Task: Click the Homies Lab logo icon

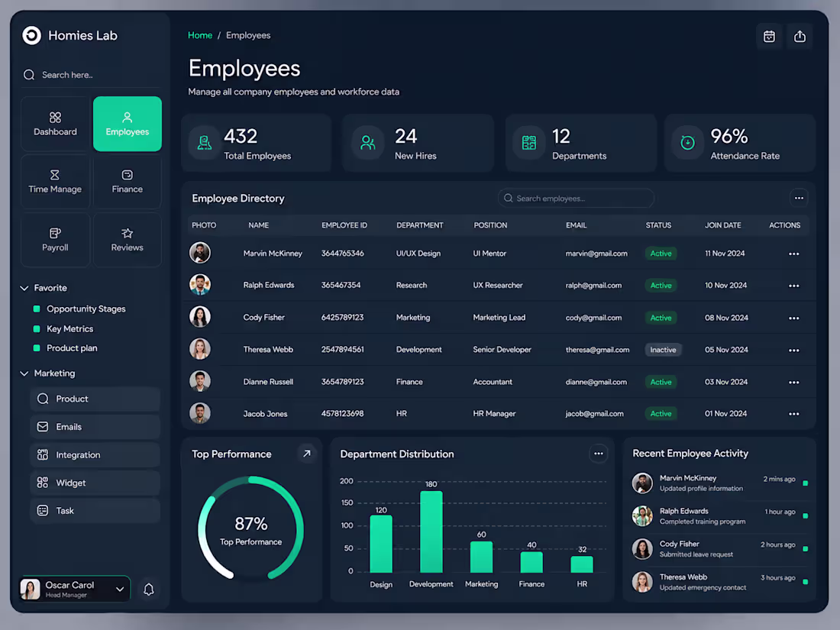Action: [31, 35]
